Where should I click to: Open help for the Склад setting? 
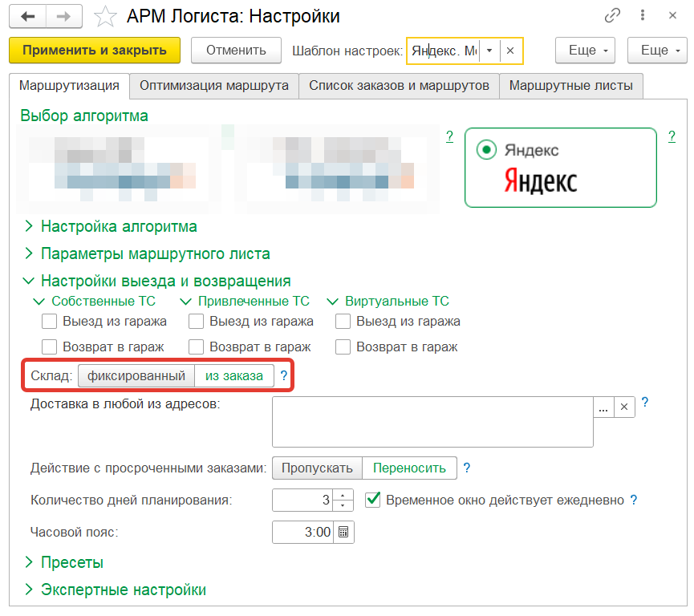284,375
